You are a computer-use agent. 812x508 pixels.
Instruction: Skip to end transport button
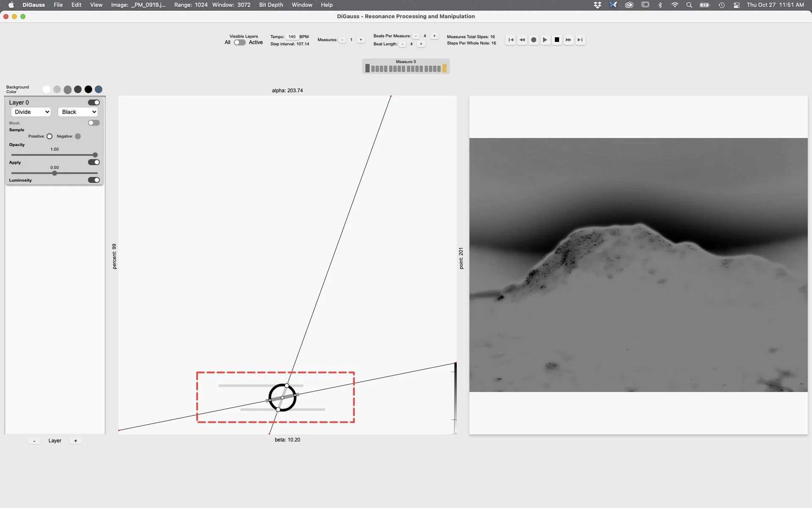[580, 40]
